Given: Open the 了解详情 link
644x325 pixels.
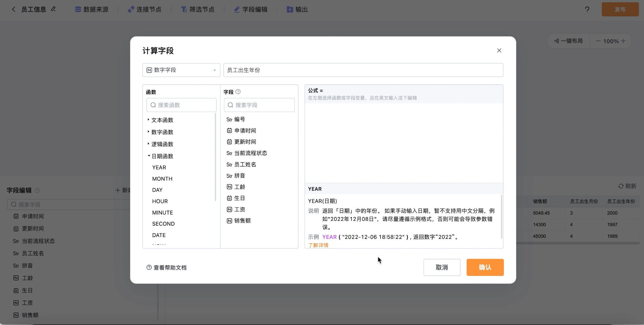Looking at the screenshot, I should [x=318, y=245].
